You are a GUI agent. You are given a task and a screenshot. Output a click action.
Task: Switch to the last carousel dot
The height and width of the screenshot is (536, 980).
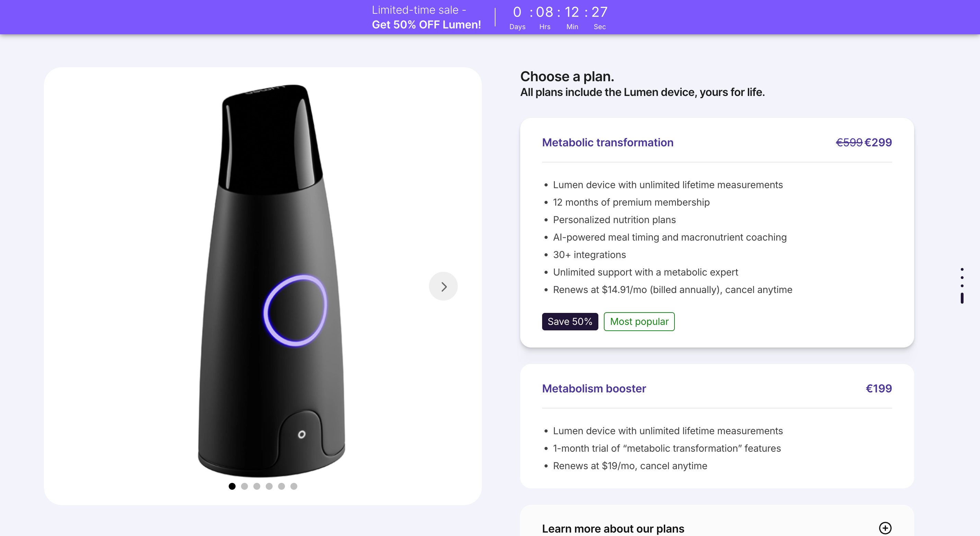(x=294, y=486)
